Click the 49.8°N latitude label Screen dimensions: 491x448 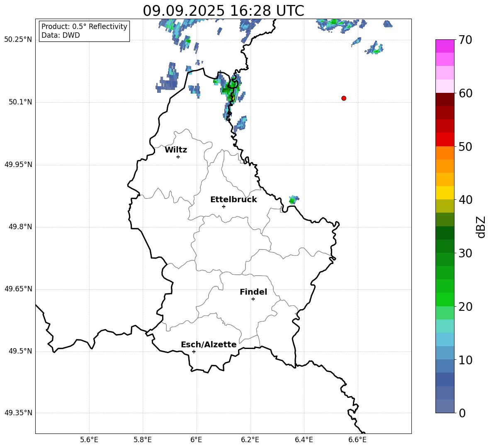[20, 227]
